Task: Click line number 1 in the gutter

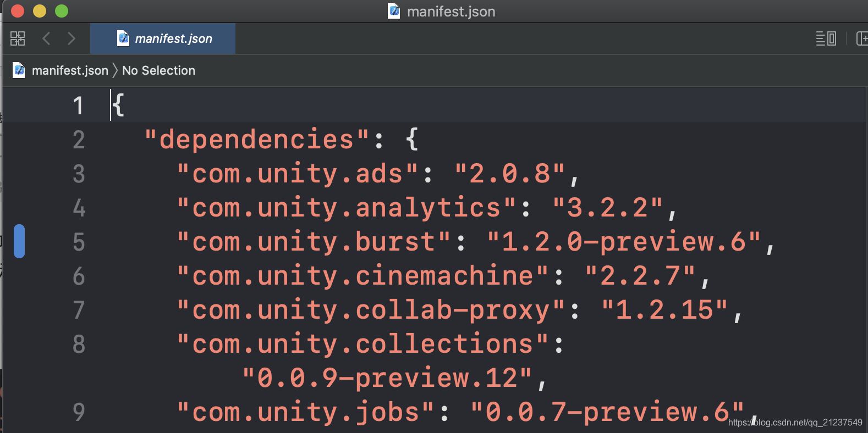Action: [x=78, y=106]
